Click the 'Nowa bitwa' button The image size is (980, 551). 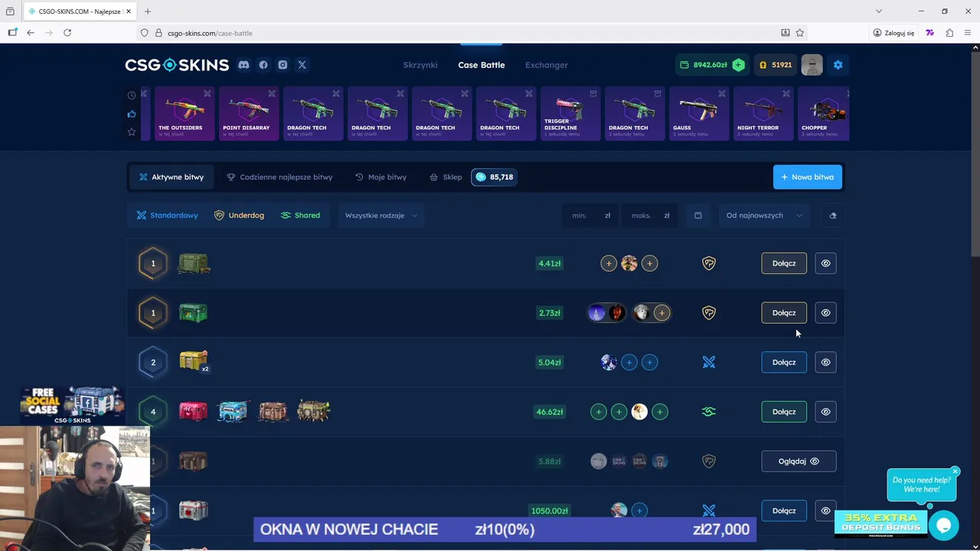tap(808, 177)
